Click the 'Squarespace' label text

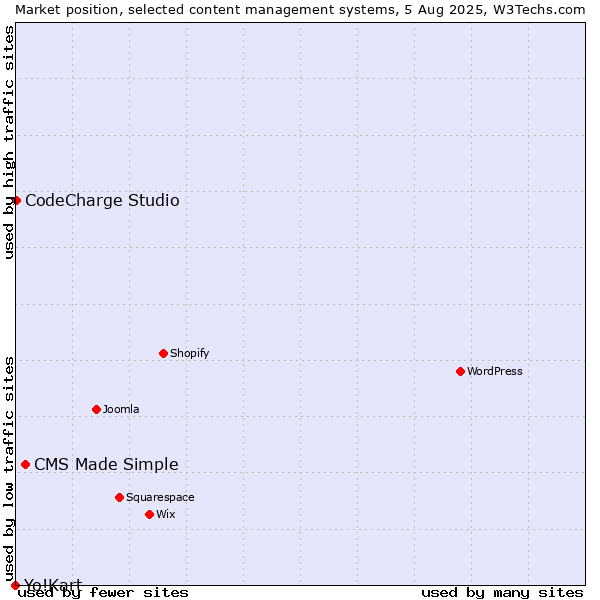[160, 497]
